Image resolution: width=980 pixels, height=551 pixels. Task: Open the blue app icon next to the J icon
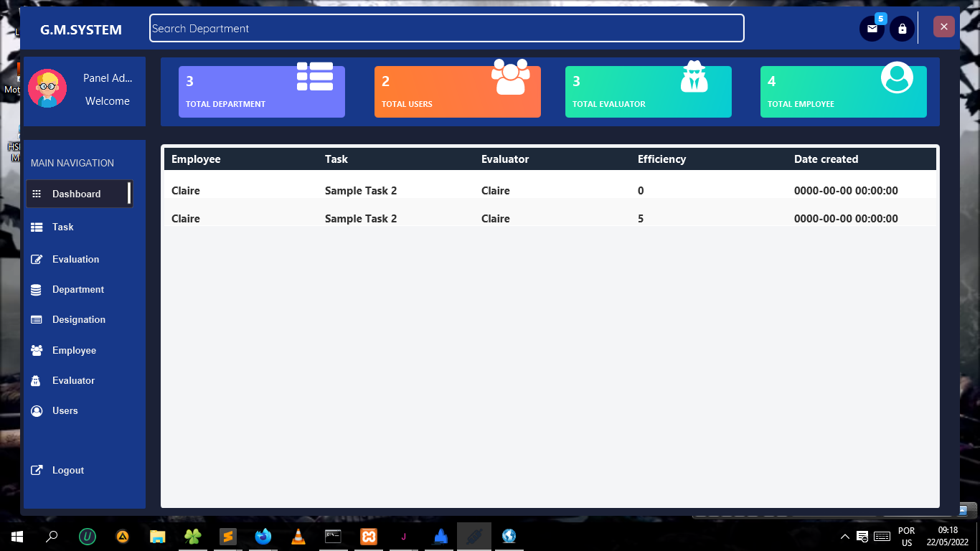(x=439, y=536)
